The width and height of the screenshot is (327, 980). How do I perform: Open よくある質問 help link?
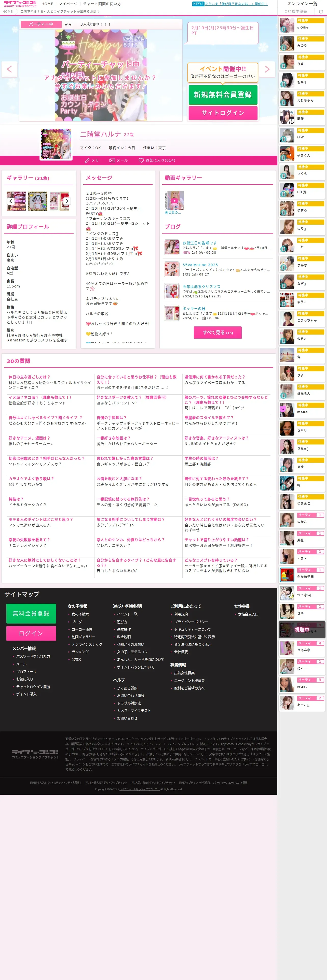click(127, 688)
